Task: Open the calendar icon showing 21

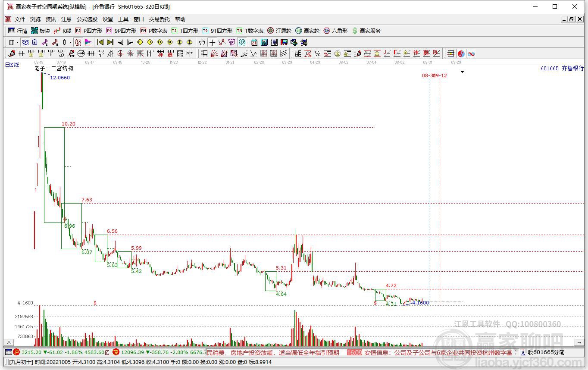Action: coord(254,42)
